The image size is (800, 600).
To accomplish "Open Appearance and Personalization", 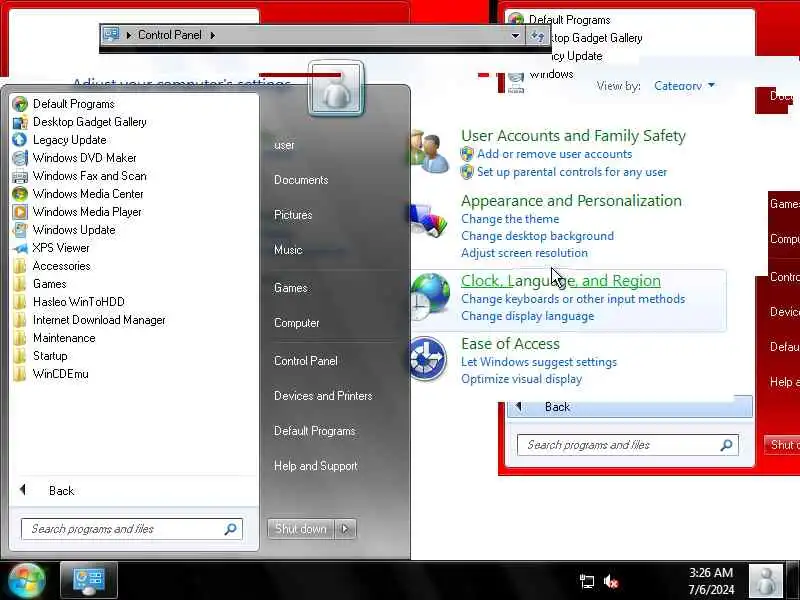I will click(x=571, y=201).
